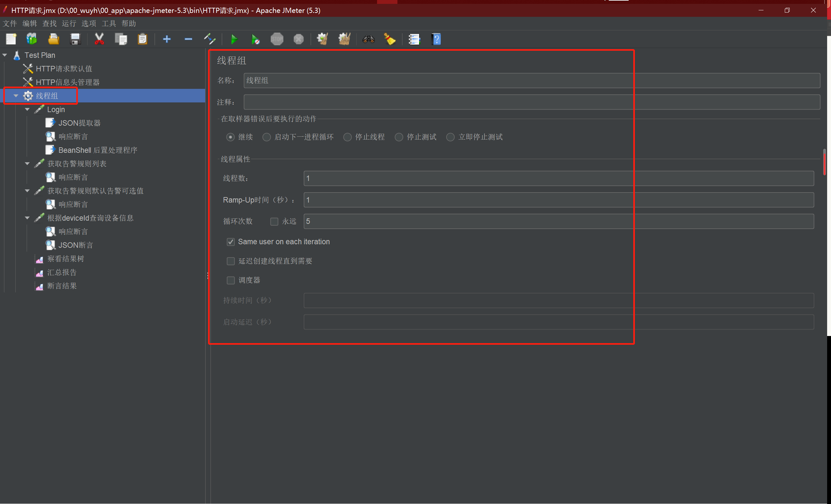The height and width of the screenshot is (504, 831).
Task: Click the 循环次数 value field
Action: click(559, 221)
